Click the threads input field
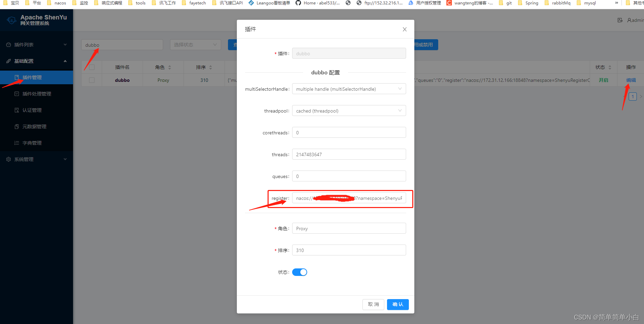The image size is (644, 324). point(349,154)
